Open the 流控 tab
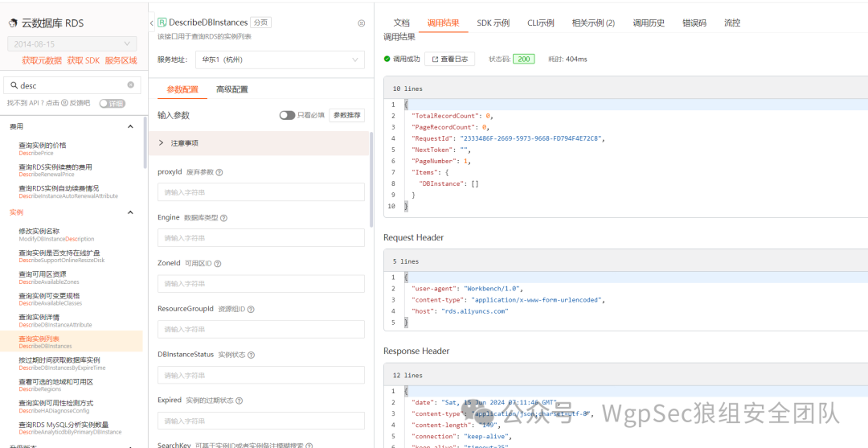The height and width of the screenshot is (448, 868). click(732, 23)
